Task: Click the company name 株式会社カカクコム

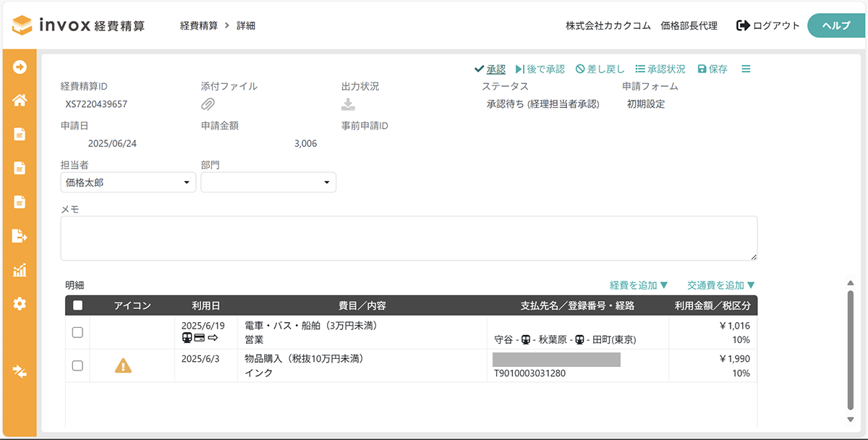Action: 608,25
